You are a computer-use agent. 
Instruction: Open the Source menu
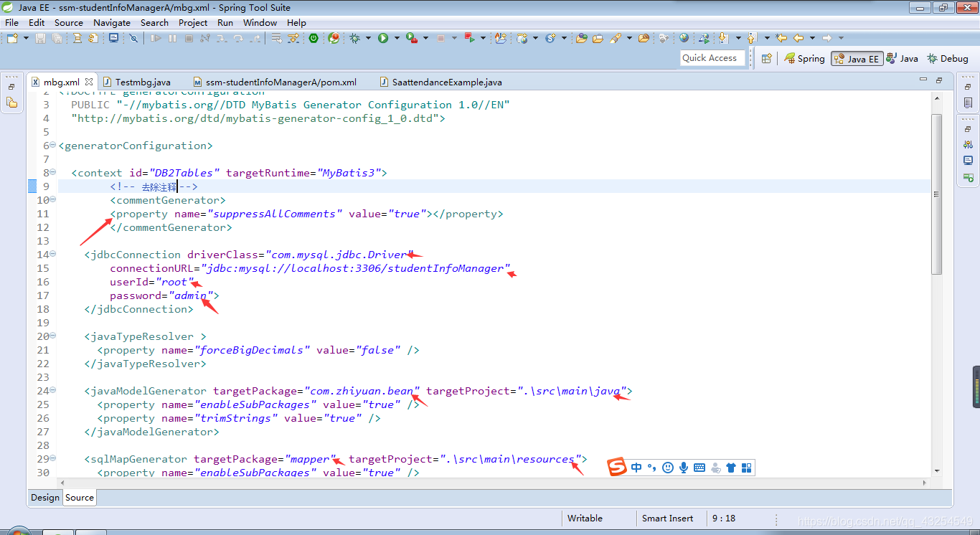click(69, 22)
